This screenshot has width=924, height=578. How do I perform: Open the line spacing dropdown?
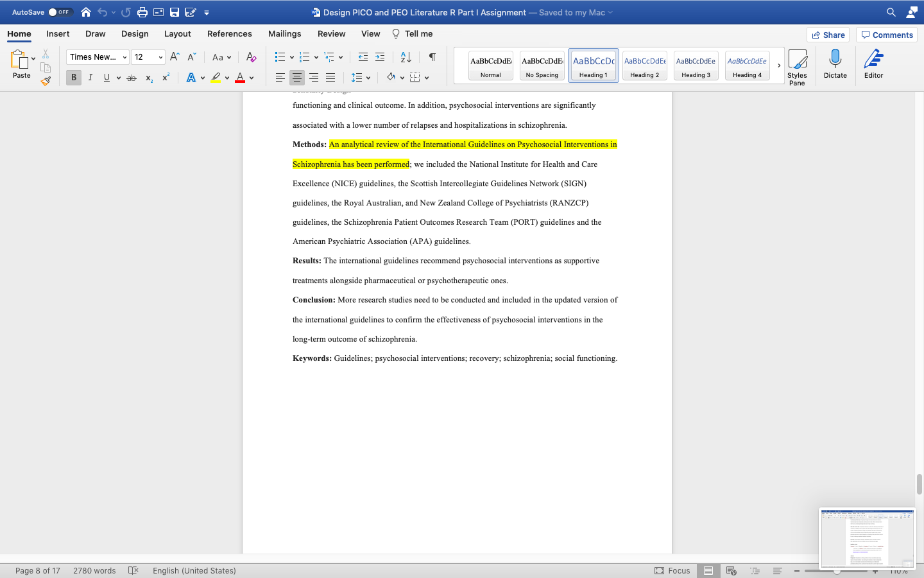click(367, 77)
